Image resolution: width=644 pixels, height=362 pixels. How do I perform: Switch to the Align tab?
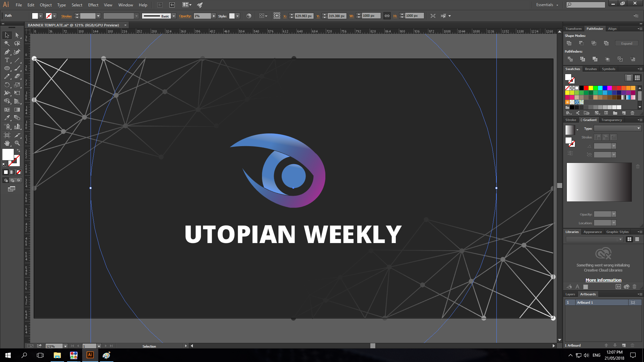pyautogui.click(x=612, y=29)
